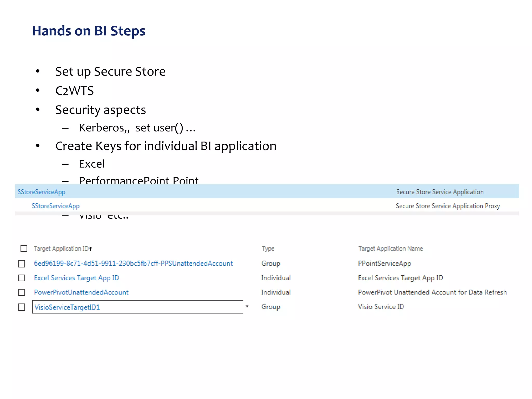This screenshot has width=532, height=399.
Task: Click the sort arrow beside Target Application ID
Action: pos(91,249)
